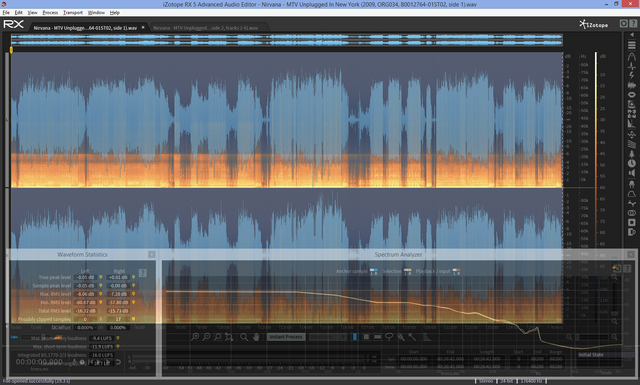The image size is (640, 385).
Task: Open the View menu
Action: pos(32,13)
